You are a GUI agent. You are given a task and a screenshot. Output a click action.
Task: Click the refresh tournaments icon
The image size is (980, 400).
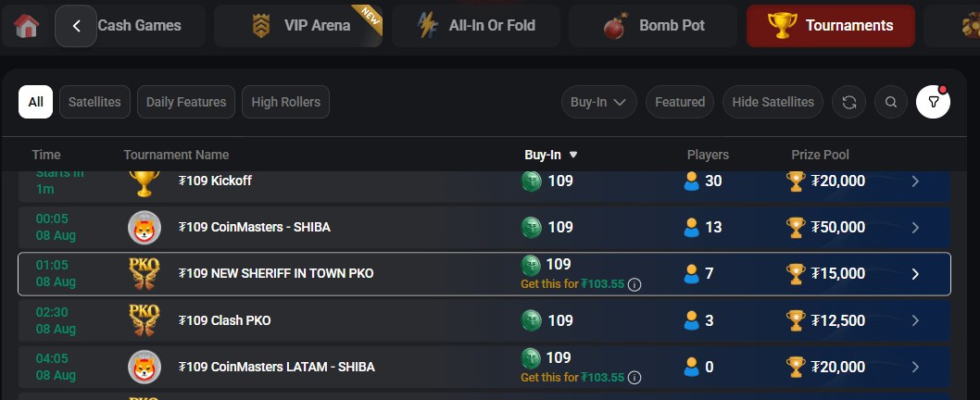(x=848, y=102)
